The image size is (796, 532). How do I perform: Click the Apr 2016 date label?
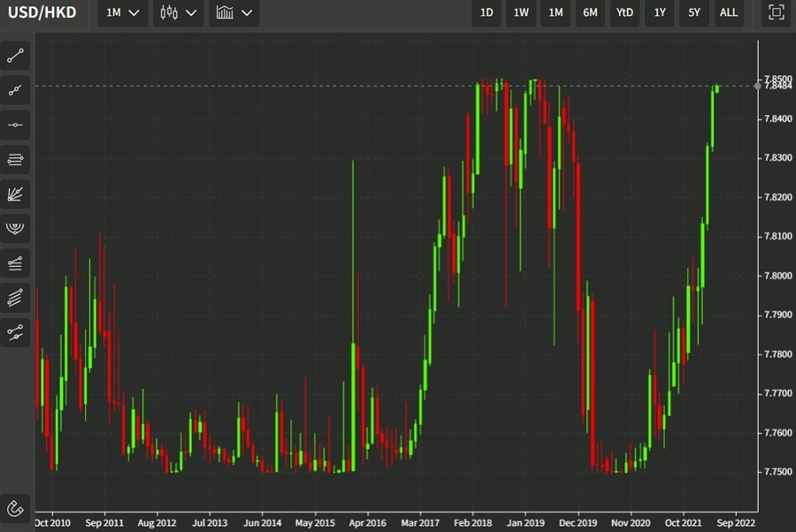368,523
